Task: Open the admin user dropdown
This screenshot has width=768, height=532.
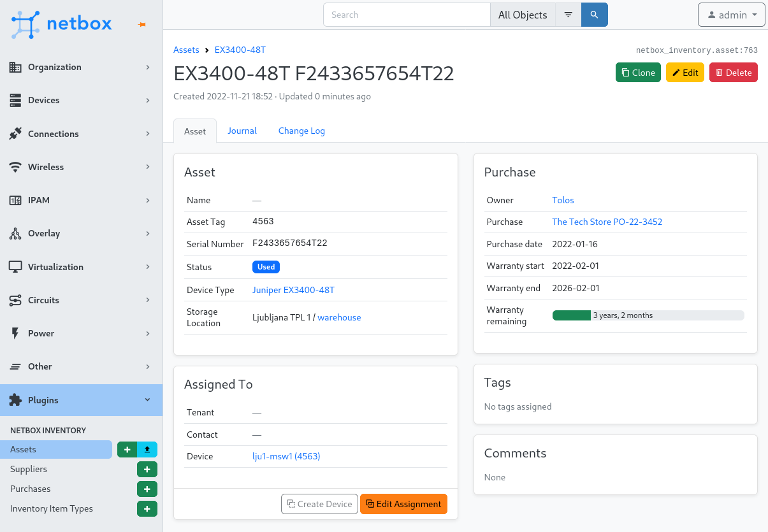Action: pyautogui.click(x=731, y=15)
